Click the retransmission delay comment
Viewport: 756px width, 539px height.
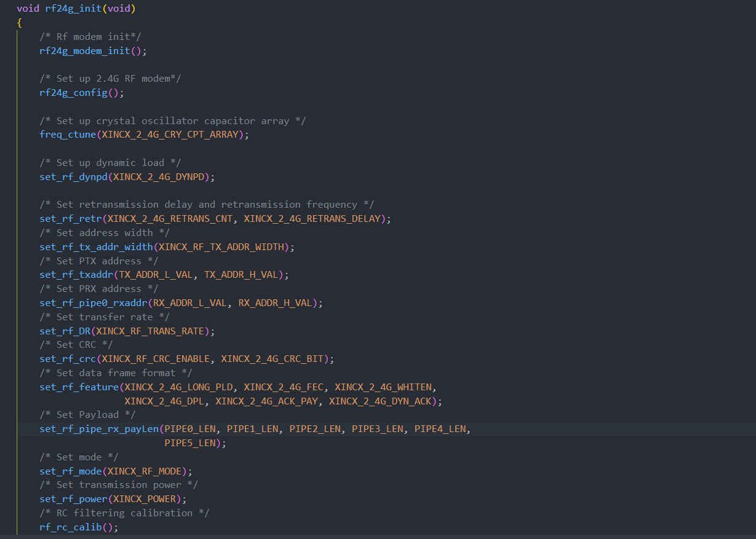pyautogui.click(x=207, y=205)
